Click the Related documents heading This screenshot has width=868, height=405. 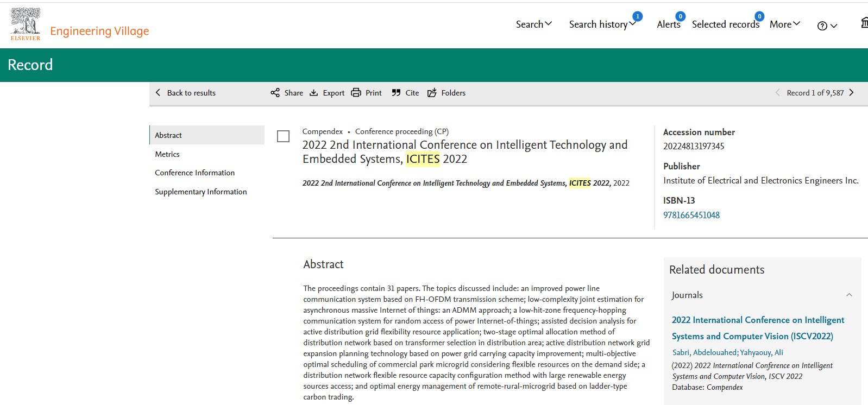coord(716,270)
